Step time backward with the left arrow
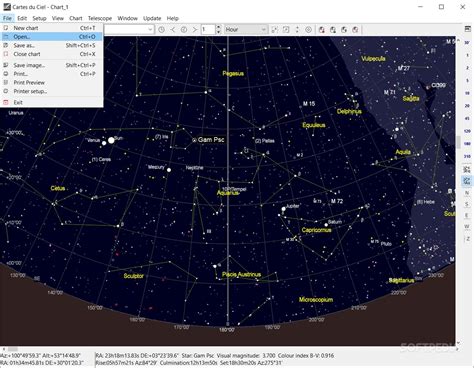Image resolution: width=474 pixels, height=368 pixels. (172, 30)
